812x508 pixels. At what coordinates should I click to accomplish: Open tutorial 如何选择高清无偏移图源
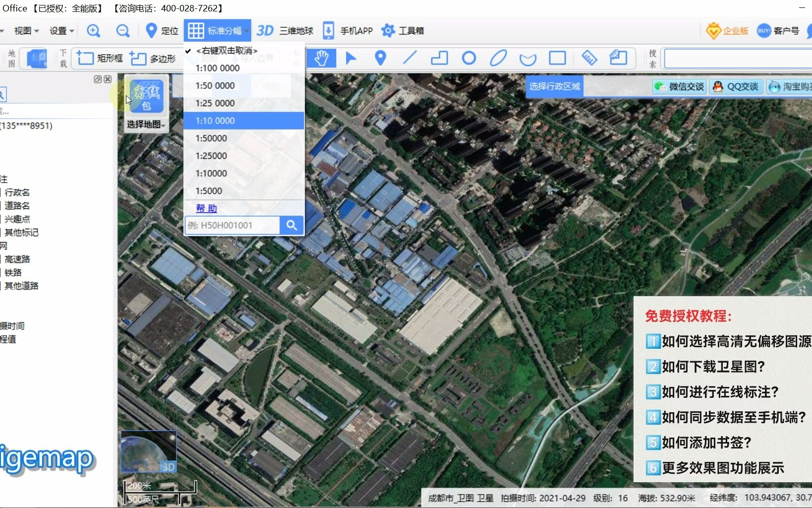pos(729,341)
